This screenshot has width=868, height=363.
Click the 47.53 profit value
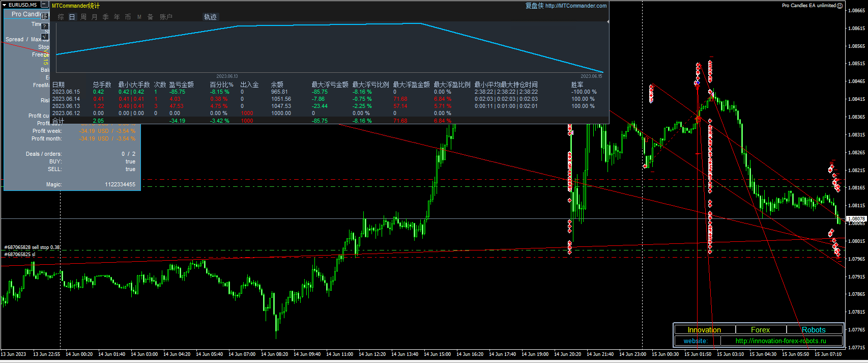coord(177,106)
